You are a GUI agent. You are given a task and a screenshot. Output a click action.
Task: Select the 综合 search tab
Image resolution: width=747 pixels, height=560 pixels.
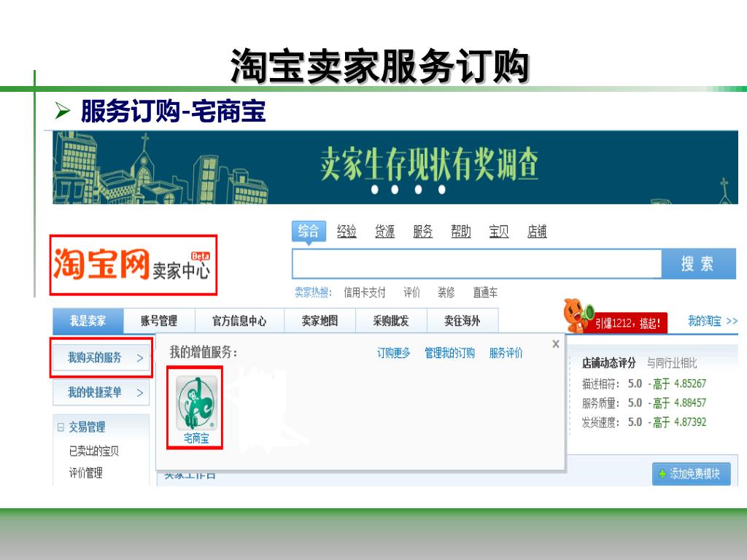click(309, 231)
